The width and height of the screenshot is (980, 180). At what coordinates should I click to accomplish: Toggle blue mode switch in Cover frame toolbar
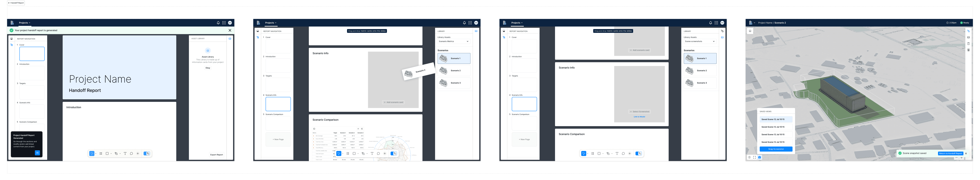pos(147,153)
